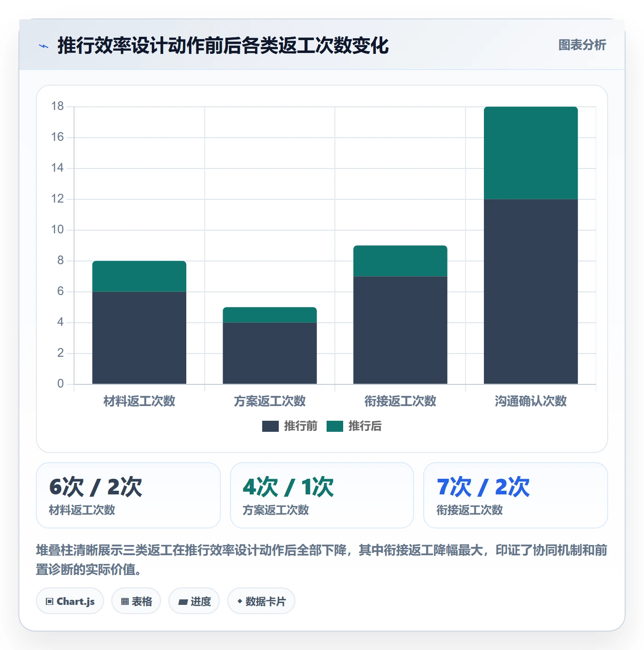Select the Chart.js tag chip

(x=70, y=601)
